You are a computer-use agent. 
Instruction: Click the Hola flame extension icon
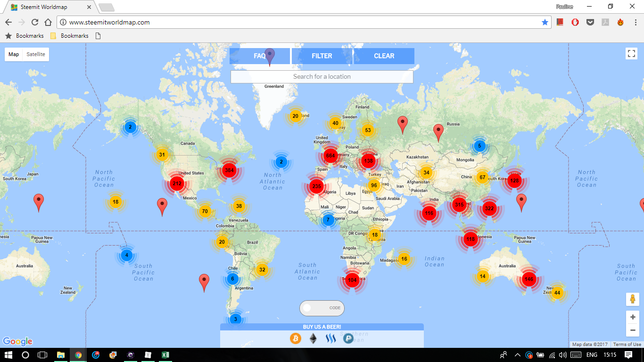620,22
